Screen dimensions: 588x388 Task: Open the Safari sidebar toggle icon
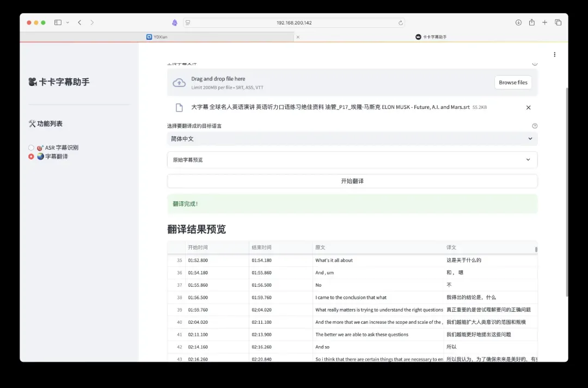click(58, 22)
